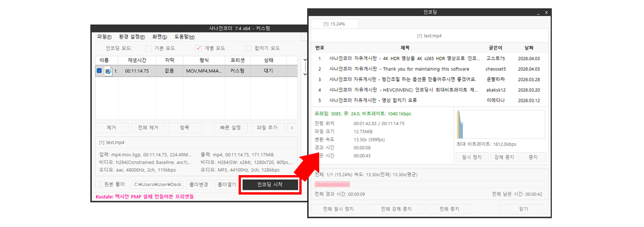The width and height of the screenshot is (644, 227).
Task: Click the 최대 비트레이트: 1812.0kbps text
Action: pos(486,144)
